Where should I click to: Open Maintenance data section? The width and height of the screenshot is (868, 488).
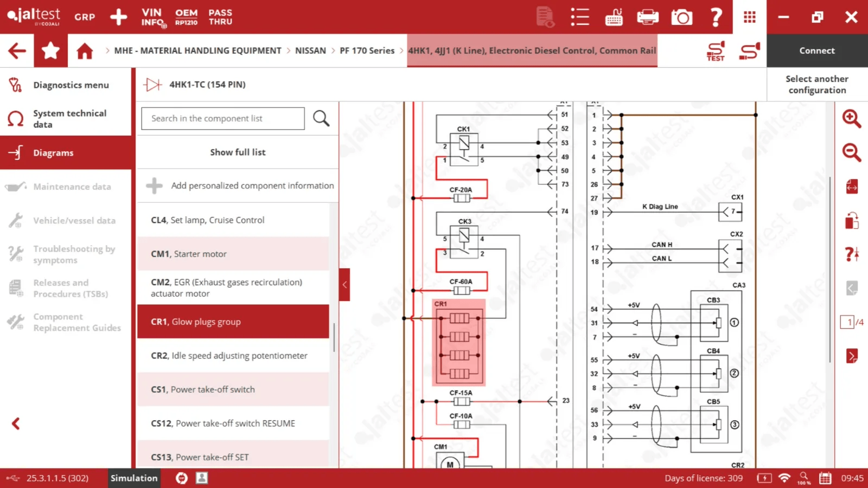66,187
